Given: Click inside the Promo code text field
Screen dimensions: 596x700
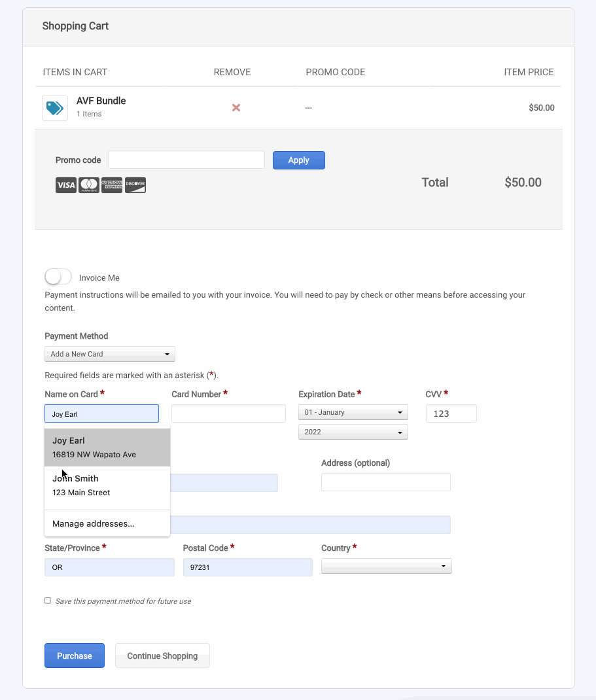Looking at the screenshot, I should coord(186,160).
